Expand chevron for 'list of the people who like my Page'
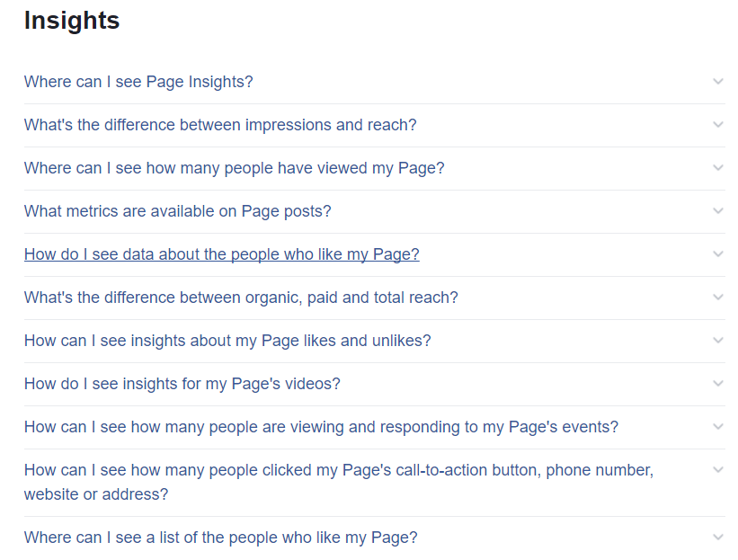This screenshot has height=560, width=738. tap(717, 538)
